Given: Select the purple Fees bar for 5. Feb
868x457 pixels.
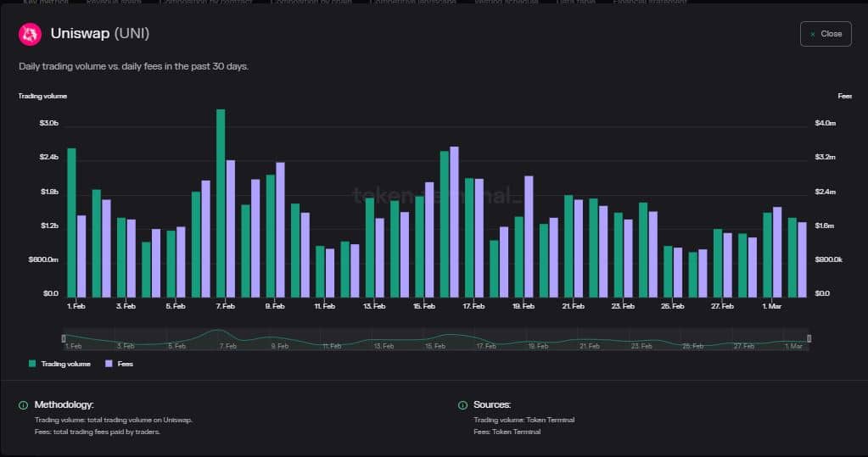Looking at the screenshot, I should click(x=181, y=262).
